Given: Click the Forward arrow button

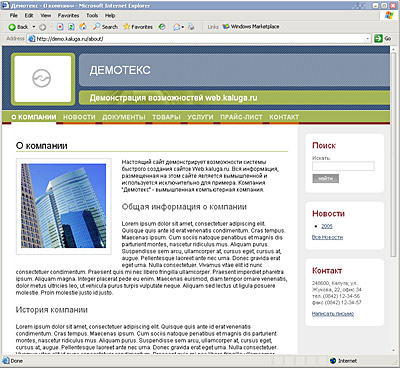Looking at the screenshot, I should 43,27.
